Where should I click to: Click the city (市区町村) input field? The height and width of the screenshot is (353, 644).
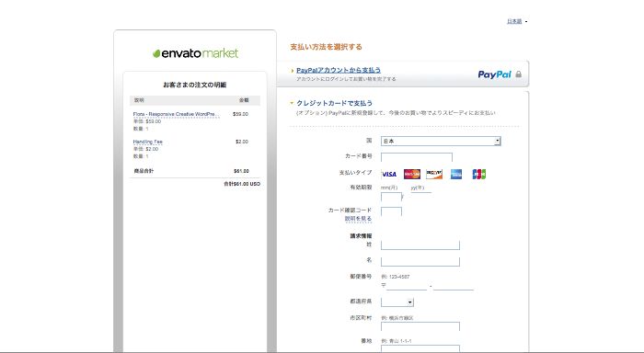click(x=420, y=326)
